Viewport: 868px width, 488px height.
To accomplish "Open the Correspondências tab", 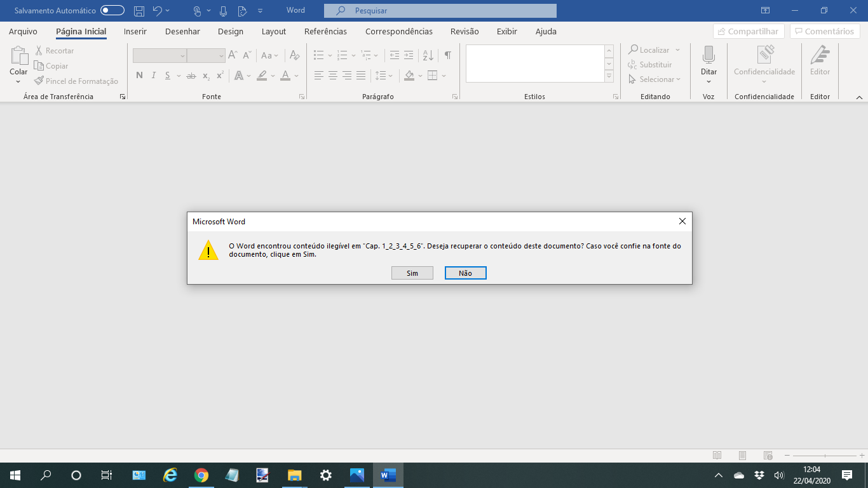I will point(399,31).
